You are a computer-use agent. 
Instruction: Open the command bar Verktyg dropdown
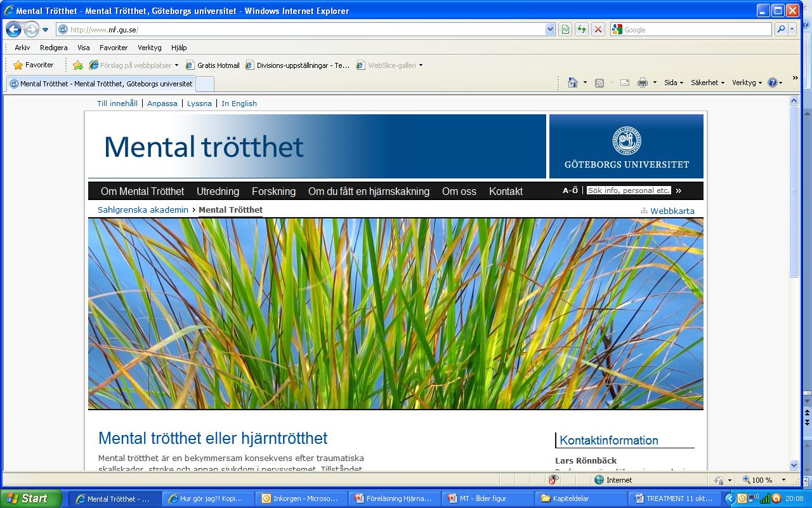click(x=747, y=83)
